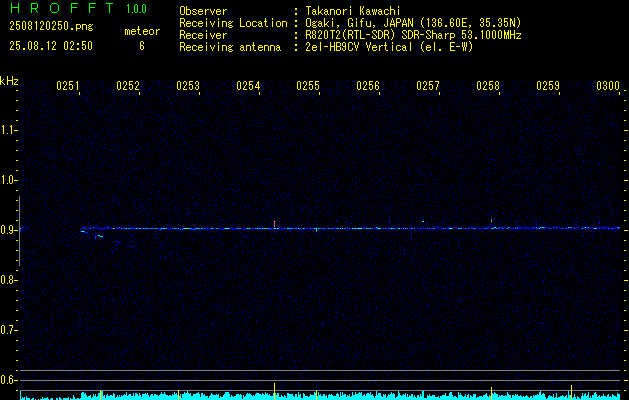Viewport: 629px width, 400px height.
Task: Click the 0254 time marker
Action: (x=248, y=86)
